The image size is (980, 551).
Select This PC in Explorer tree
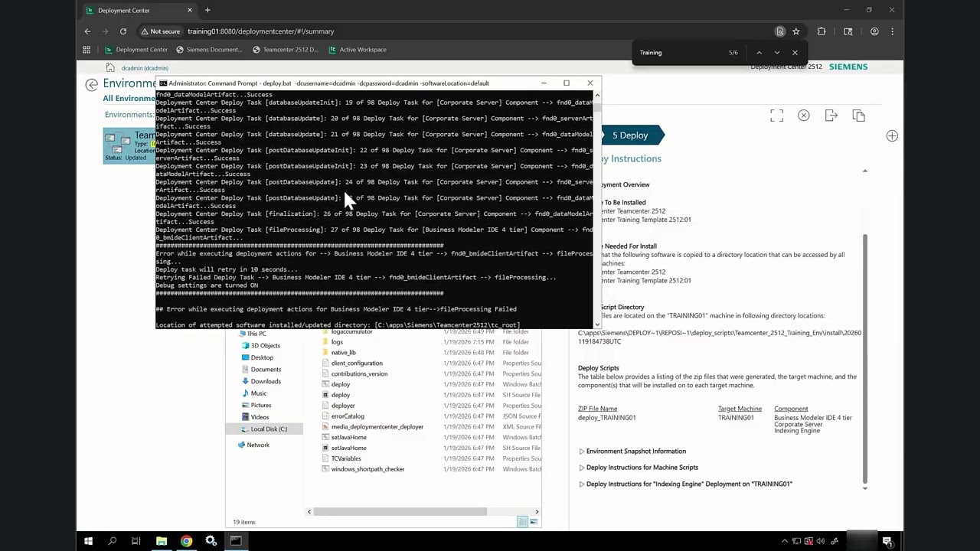coord(256,334)
